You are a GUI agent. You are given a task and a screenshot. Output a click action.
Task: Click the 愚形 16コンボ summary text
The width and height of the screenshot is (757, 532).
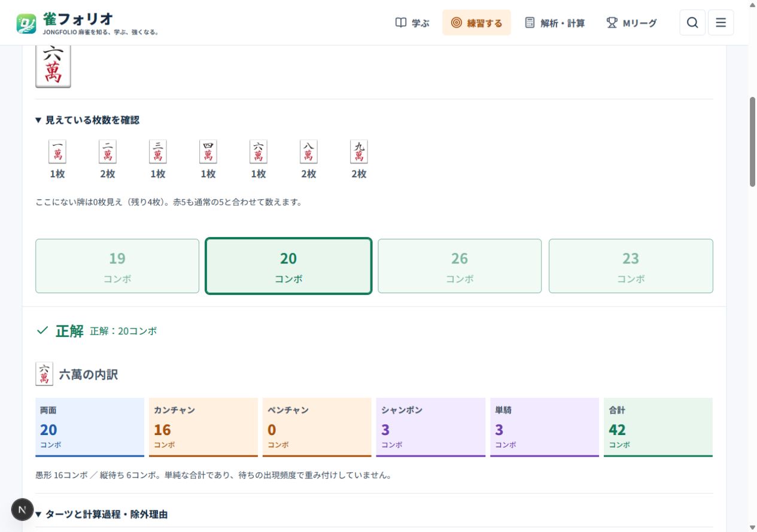(213, 476)
